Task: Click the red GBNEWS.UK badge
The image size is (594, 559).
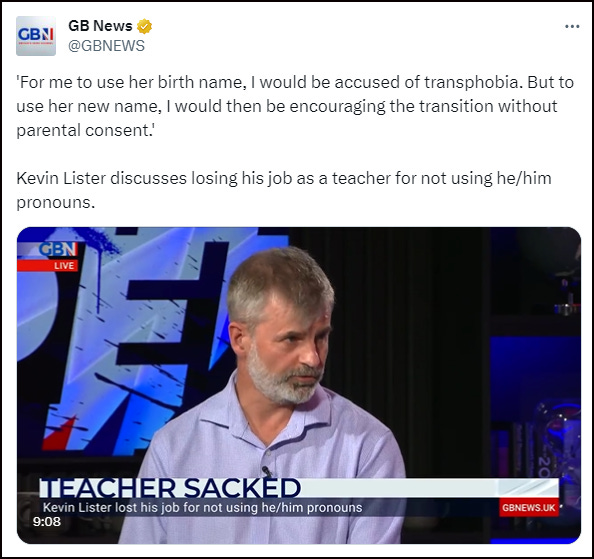Action: [528, 507]
